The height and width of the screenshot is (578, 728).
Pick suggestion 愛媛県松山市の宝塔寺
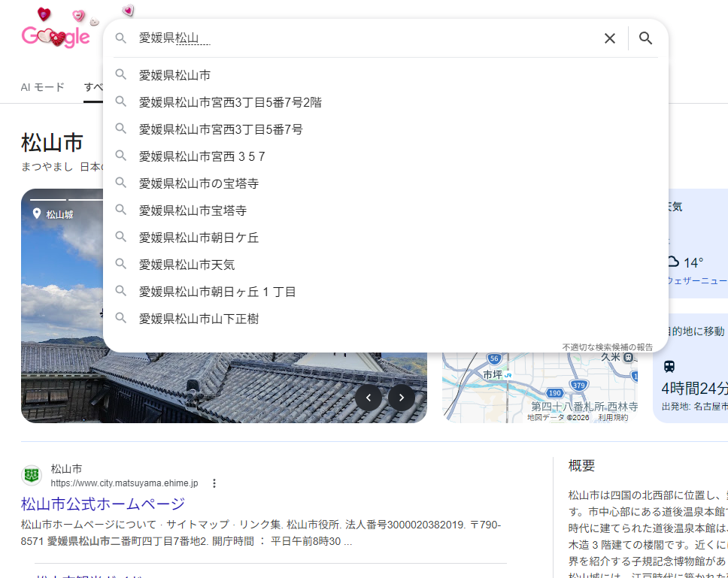point(199,183)
